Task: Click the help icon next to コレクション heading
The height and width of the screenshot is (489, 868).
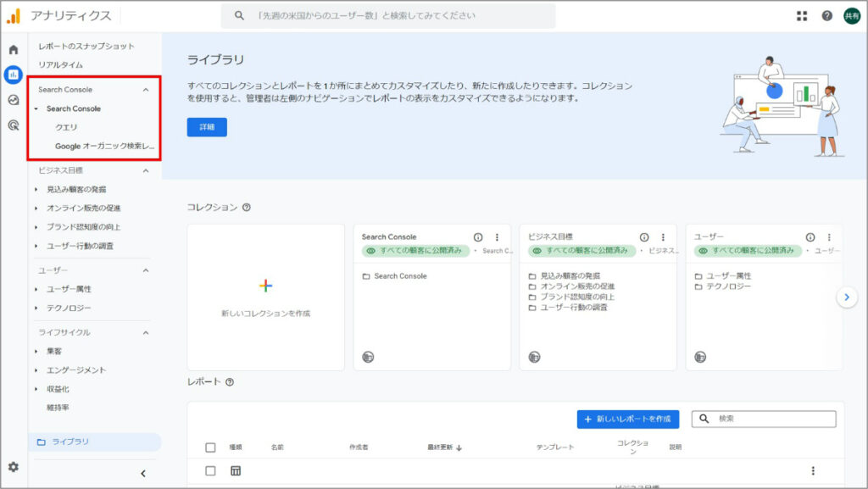Action: click(x=247, y=208)
